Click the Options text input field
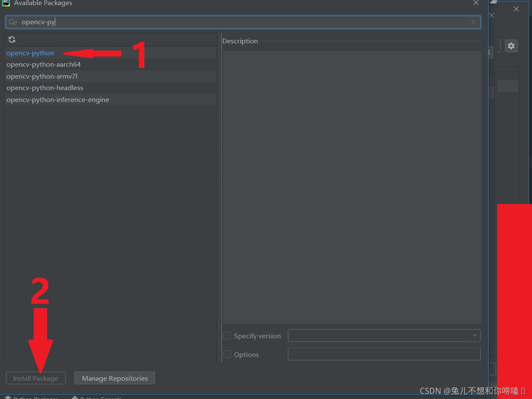Viewport: 532px width, 399px height. [384, 354]
